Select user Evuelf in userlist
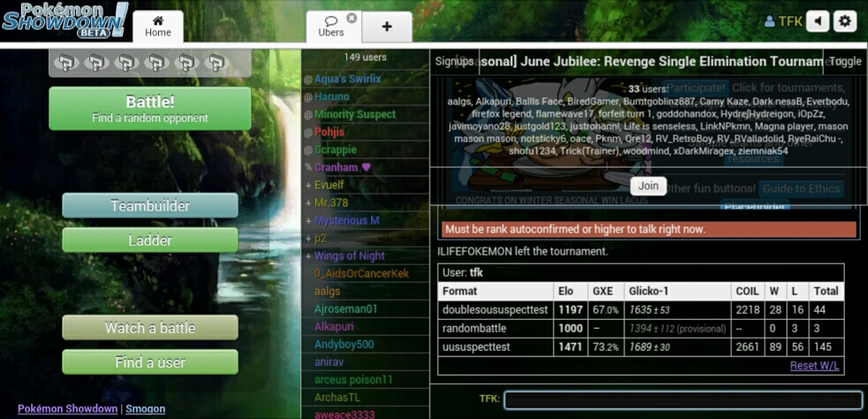This screenshot has height=419, width=868. point(366,185)
